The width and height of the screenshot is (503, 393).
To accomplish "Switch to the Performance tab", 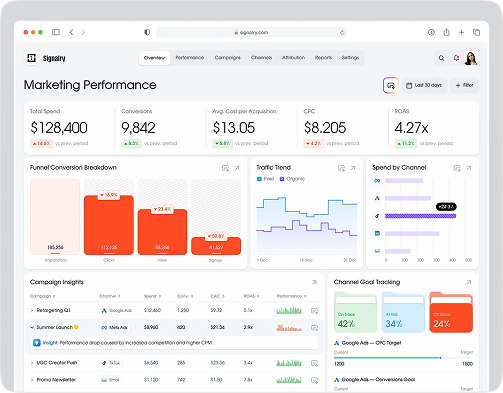I will click(x=190, y=58).
